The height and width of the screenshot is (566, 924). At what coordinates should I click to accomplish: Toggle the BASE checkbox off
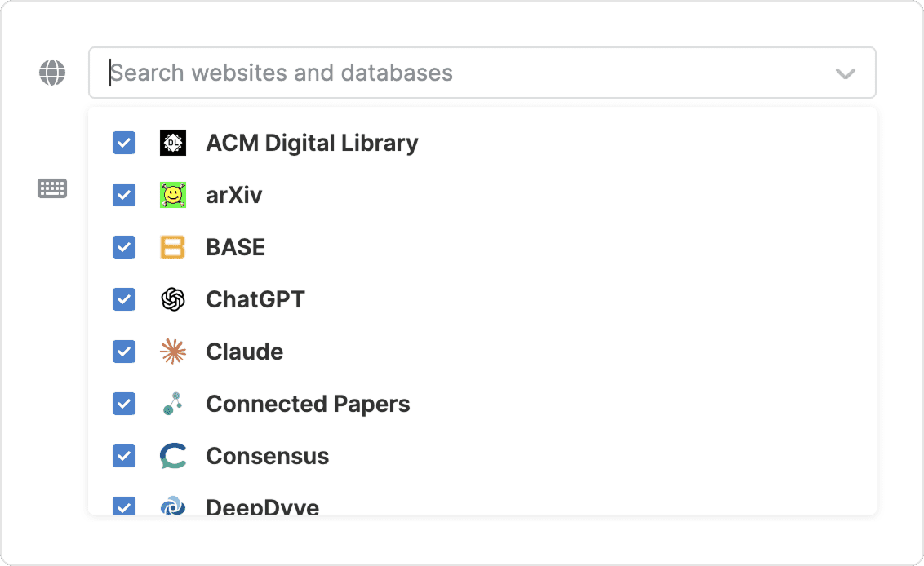pyautogui.click(x=124, y=247)
